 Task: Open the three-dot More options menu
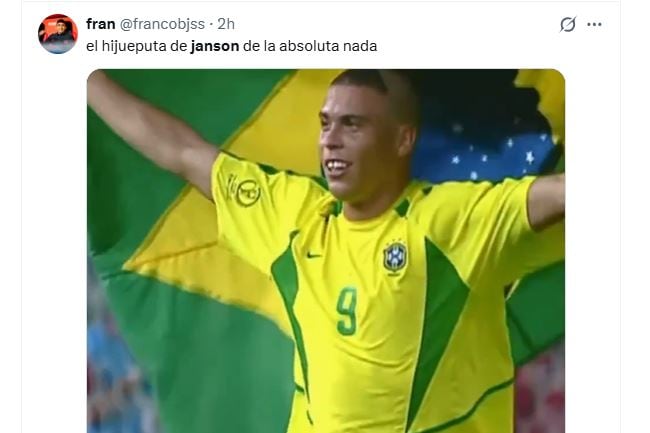tap(594, 24)
